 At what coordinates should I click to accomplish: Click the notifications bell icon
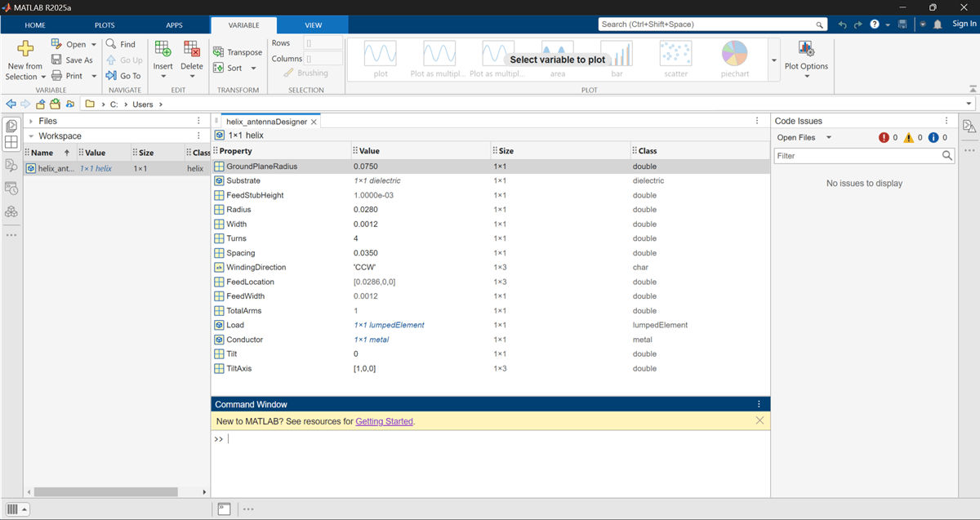point(938,24)
